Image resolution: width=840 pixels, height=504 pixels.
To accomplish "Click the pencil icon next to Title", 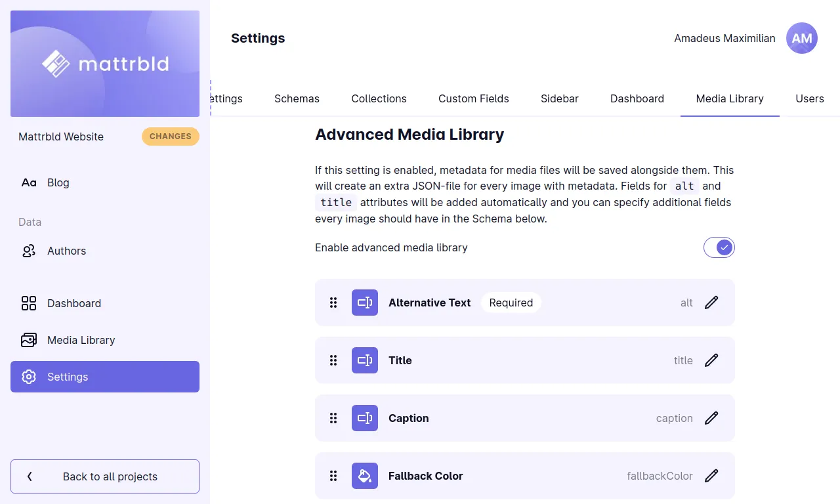I will (711, 360).
